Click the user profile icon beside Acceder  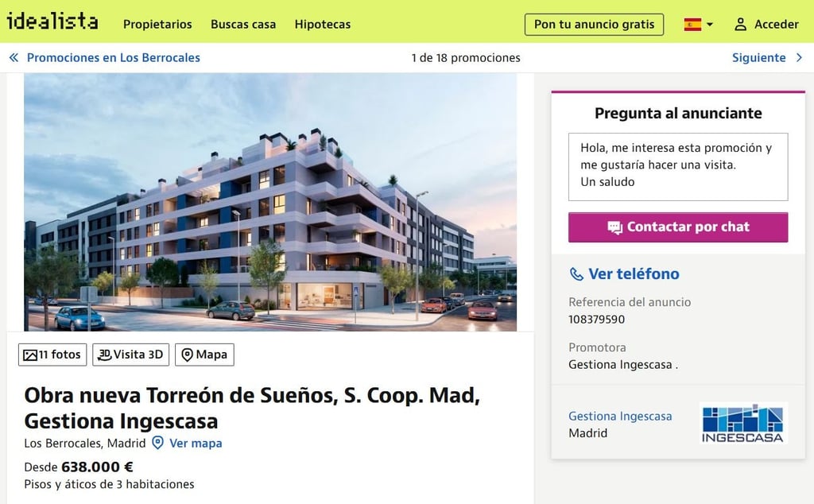[x=740, y=25]
